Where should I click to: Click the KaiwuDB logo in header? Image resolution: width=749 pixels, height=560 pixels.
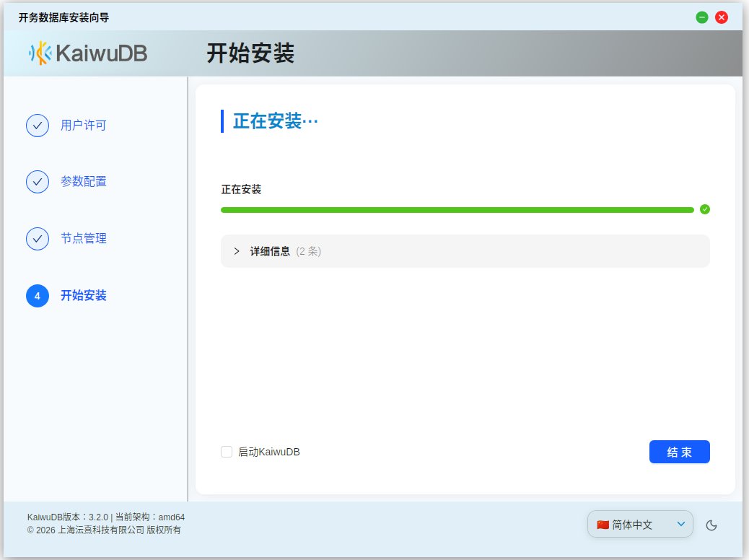tap(87, 53)
